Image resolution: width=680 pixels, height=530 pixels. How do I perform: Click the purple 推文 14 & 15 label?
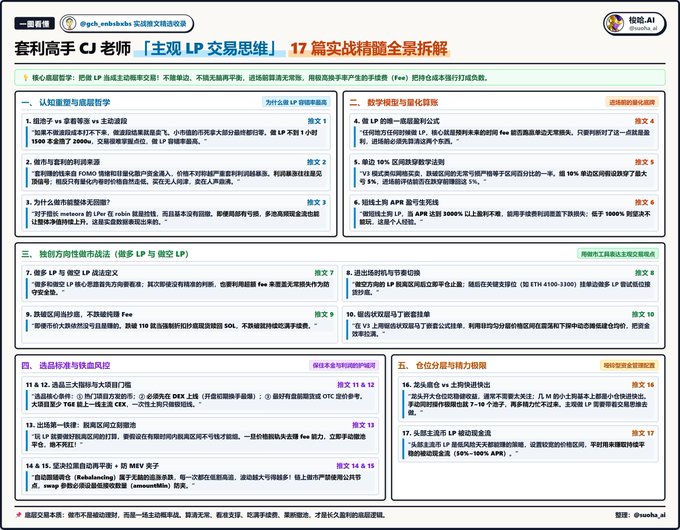(x=355, y=466)
